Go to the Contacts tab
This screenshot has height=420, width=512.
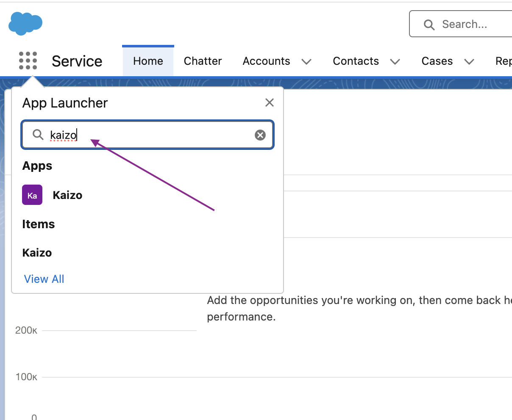point(356,61)
